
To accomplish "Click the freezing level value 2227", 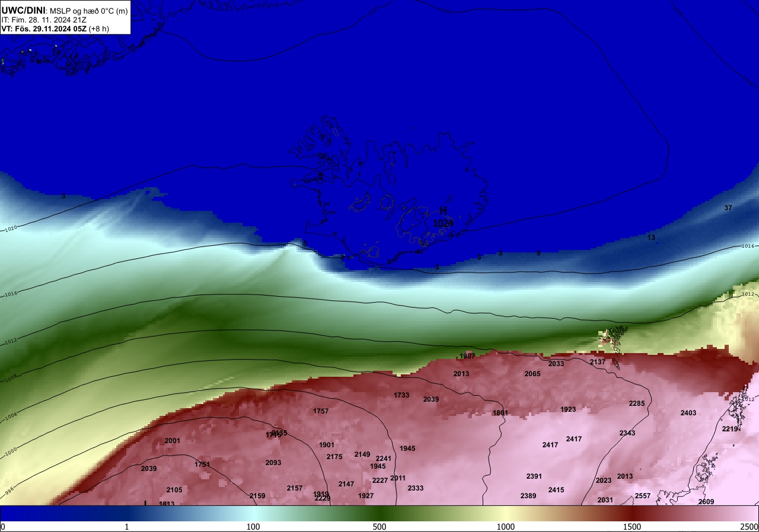I will point(380,480).
